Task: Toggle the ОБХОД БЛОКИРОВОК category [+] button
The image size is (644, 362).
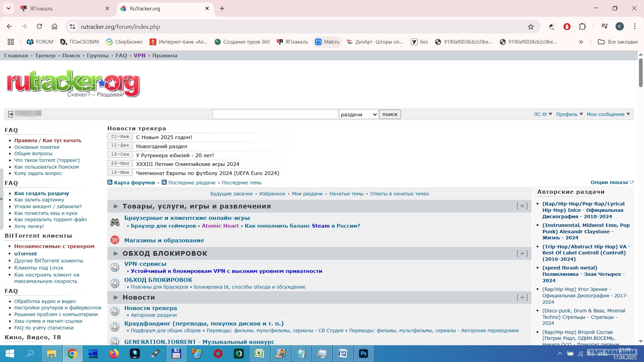Action: (x=522, y=253)
